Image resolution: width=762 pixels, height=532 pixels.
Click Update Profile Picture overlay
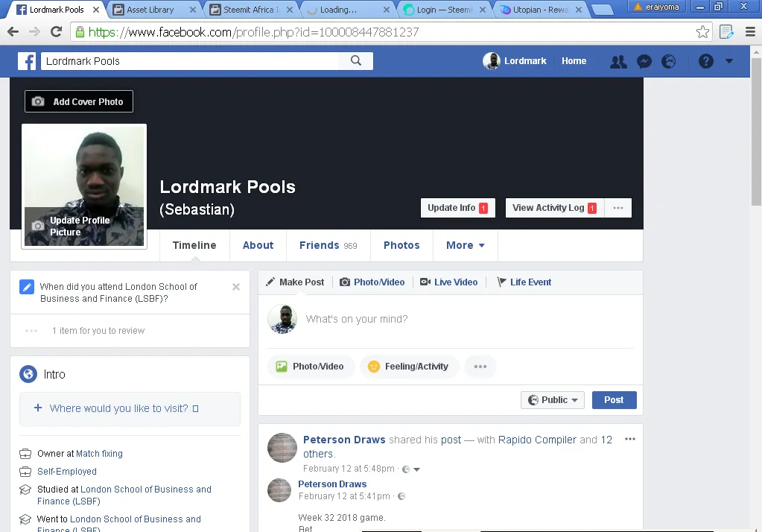84,226
